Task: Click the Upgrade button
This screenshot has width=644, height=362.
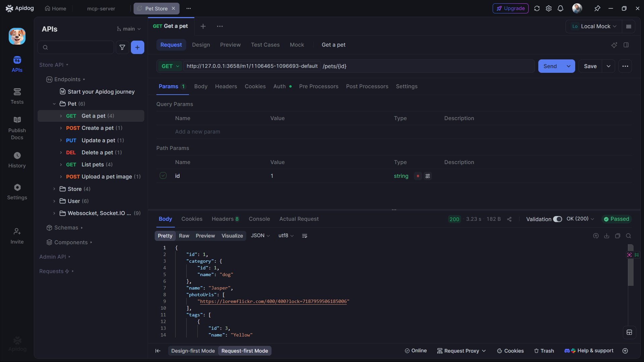Action: 510,8
